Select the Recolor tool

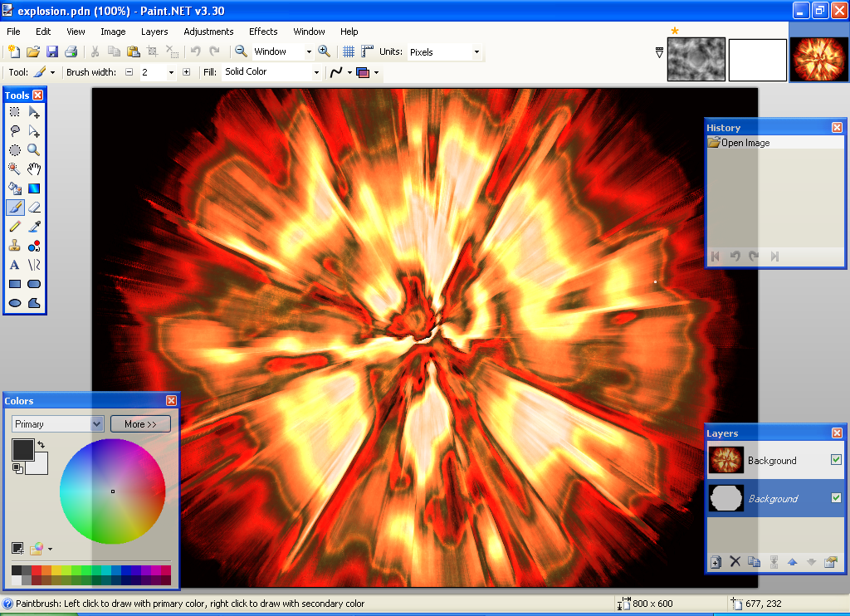coord(34,246)
